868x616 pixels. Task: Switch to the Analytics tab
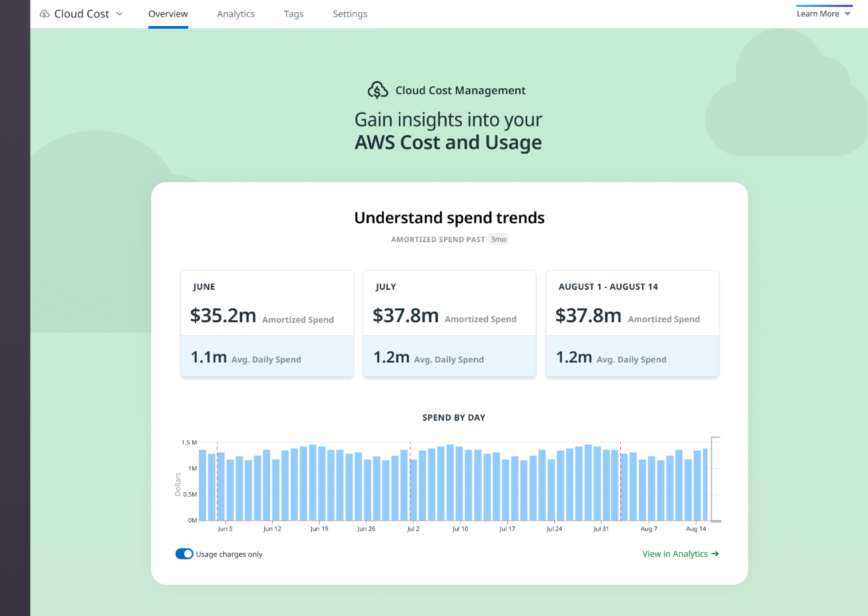point(235,14)
